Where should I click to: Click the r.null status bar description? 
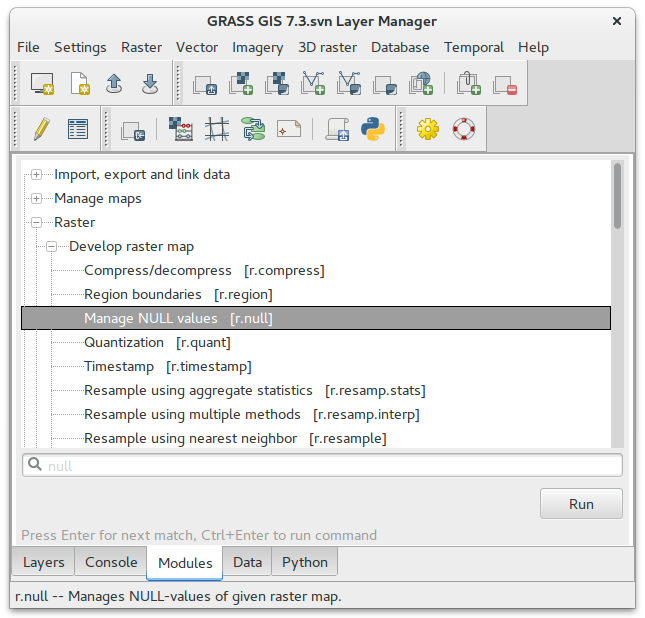pyautogui.click(x=178, y=596)
